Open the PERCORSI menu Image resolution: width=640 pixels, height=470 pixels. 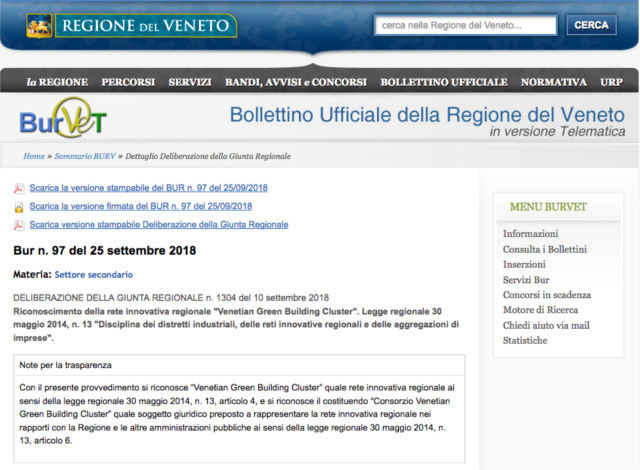tap(128, 82)
